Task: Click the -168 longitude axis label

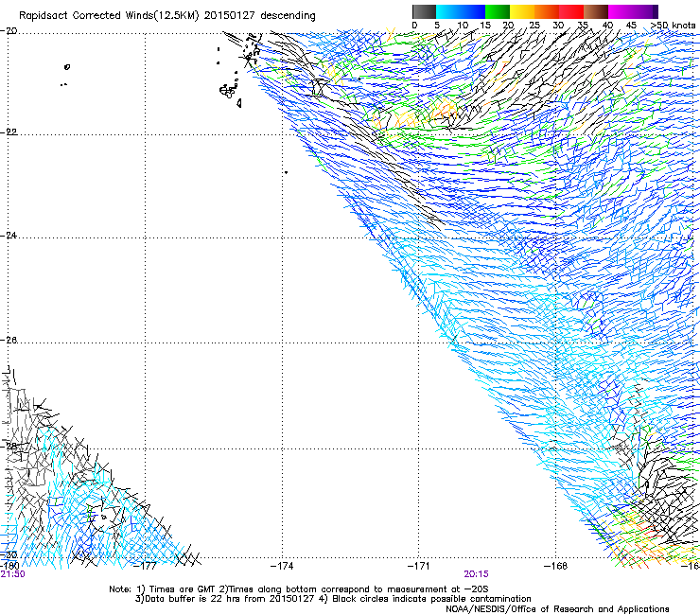Action: click(x=556, y=566)
